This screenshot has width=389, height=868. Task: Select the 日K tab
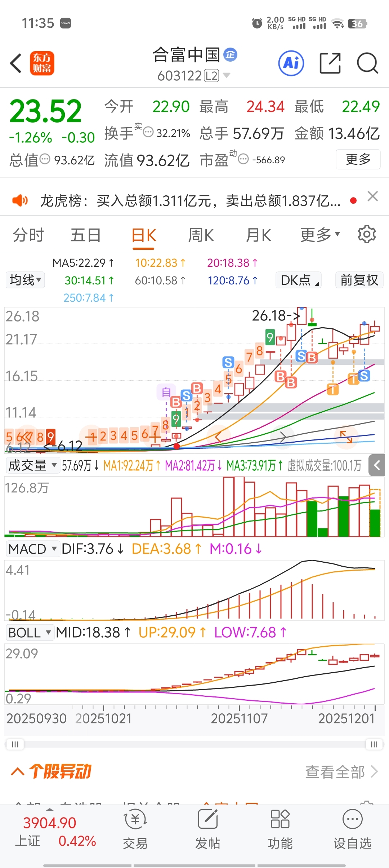pyautogui.click(x=144, y=235)
